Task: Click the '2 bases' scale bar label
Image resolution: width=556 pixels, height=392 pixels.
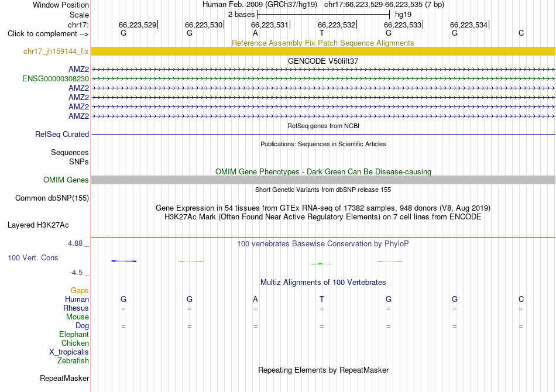Action: tap(242, 15)
